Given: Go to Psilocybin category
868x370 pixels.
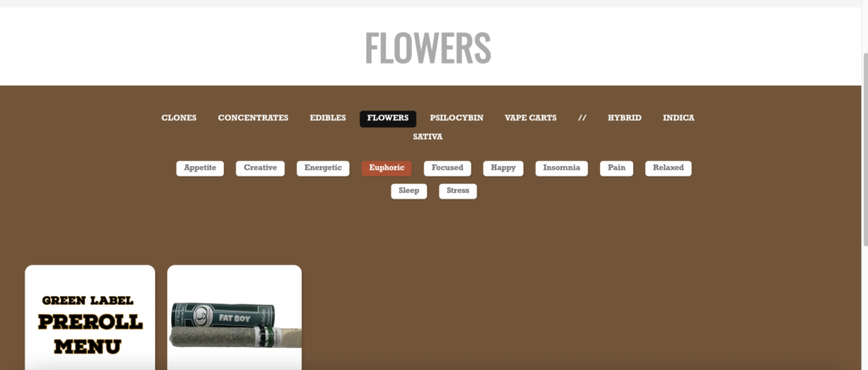Looking at the screenshot, I should pyautogui.click(x=456, y=118).
